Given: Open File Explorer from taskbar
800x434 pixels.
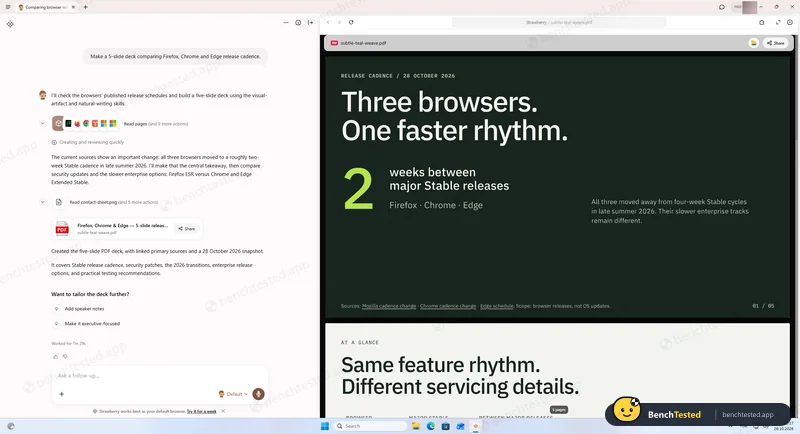Looking at the screenshot, I should point(416,426).
